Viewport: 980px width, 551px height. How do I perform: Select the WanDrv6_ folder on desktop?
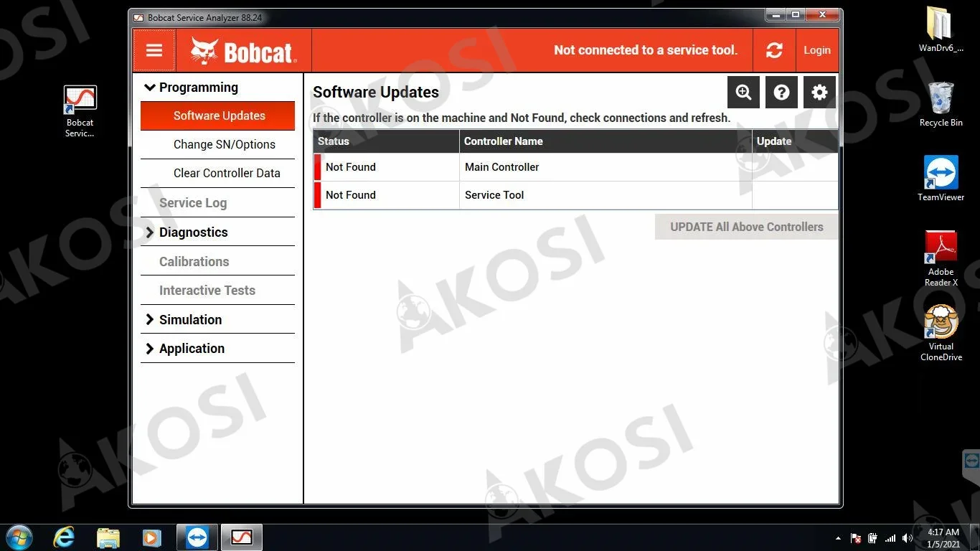point(941,29)
